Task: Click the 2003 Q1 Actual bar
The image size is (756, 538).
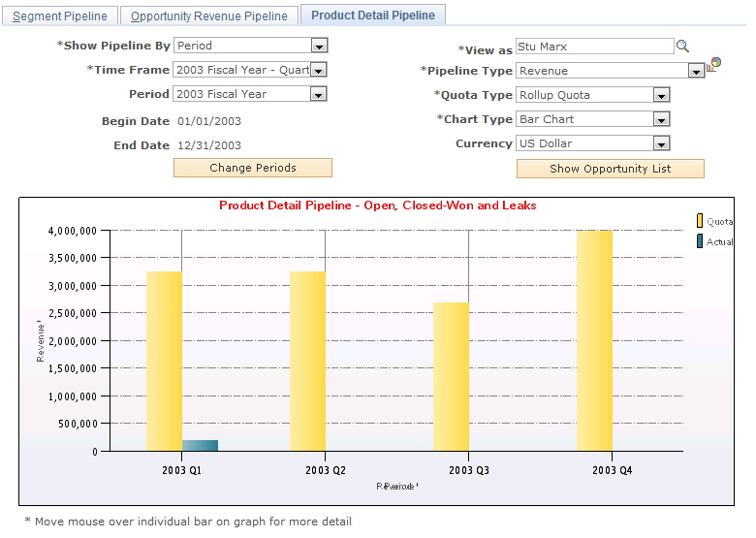Action: (200, 446)
